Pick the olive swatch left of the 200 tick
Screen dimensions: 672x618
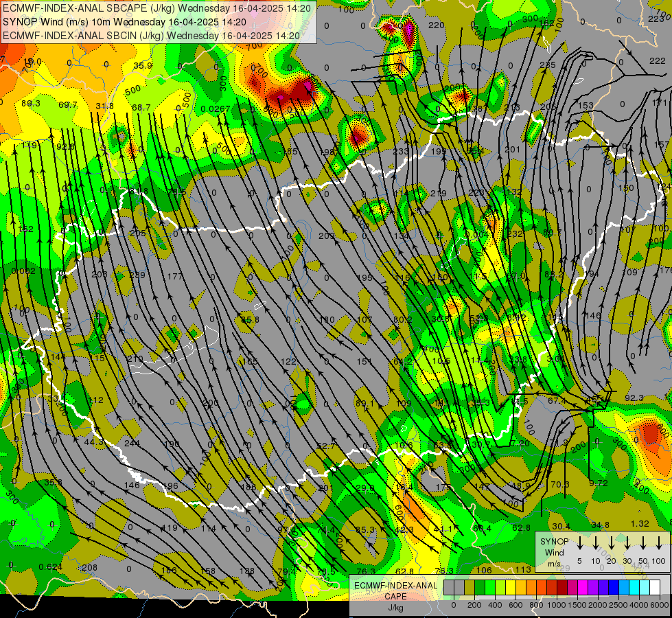point(470,587)
